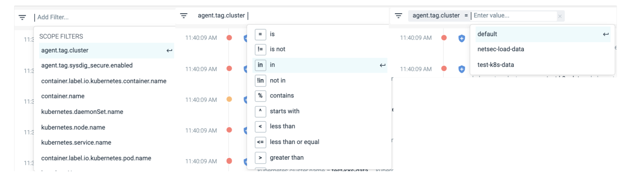Image resolution: width=644 pixels, height=193 pixels.
Task: Click the red severity dot on the first event
Action: pos(229,38)
